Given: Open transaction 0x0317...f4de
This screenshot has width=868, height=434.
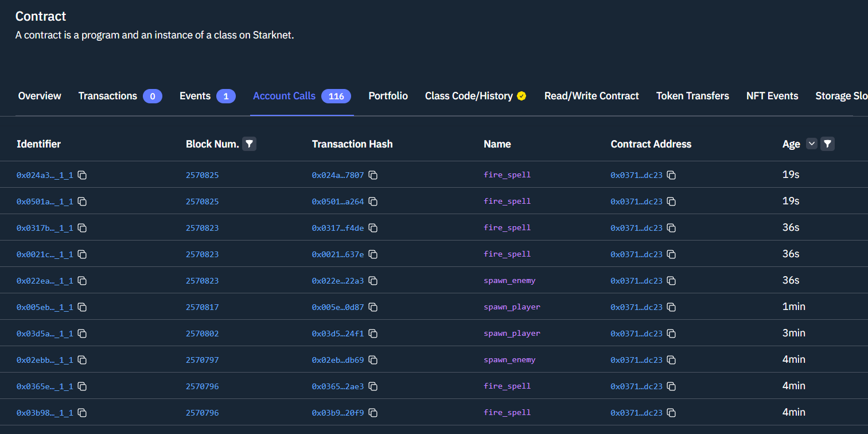Looking at the screenshot, I should coord(338,228).
